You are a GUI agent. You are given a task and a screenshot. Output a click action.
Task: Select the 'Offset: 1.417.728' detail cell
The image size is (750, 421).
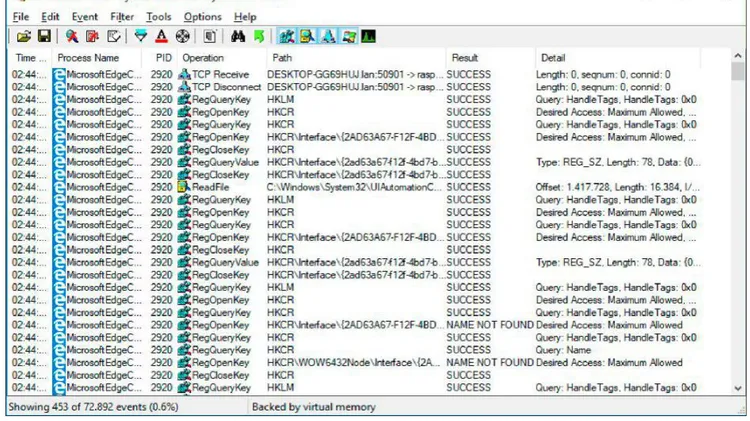618,187
